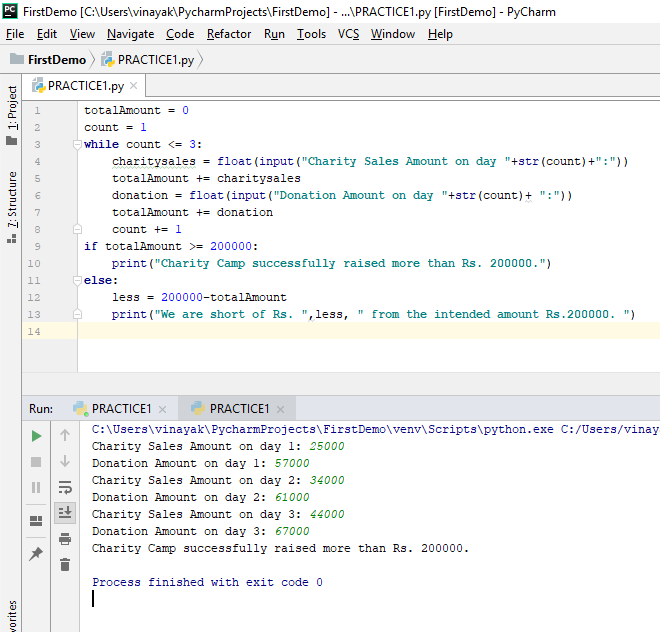The image size is (660, 632).
Task: Click 'count = 1' on line 2
Action: [x=115, y=127]
